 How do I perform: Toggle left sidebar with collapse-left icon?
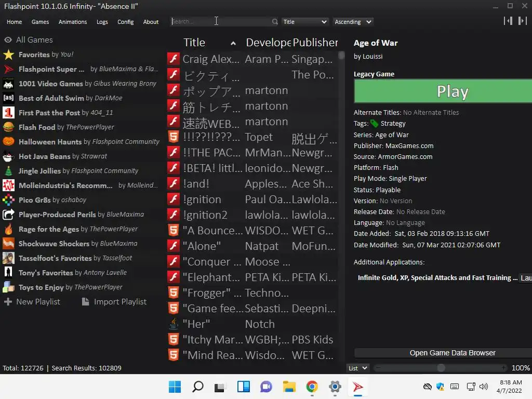(508, 21)
